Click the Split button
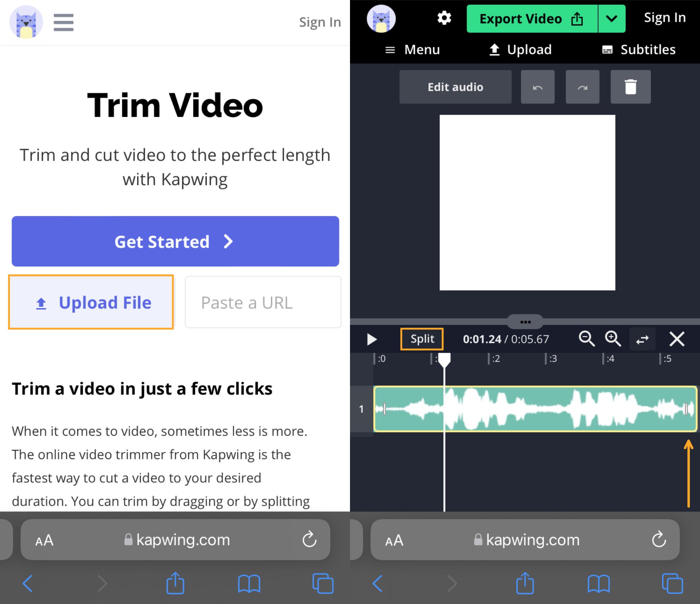 (422, 339)
